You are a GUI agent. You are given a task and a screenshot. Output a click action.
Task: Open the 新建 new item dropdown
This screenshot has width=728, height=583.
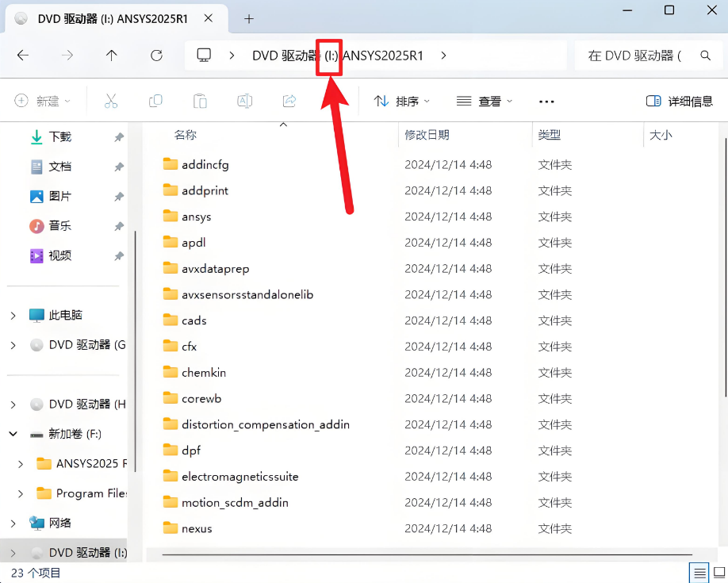click(x=42, y=101)
